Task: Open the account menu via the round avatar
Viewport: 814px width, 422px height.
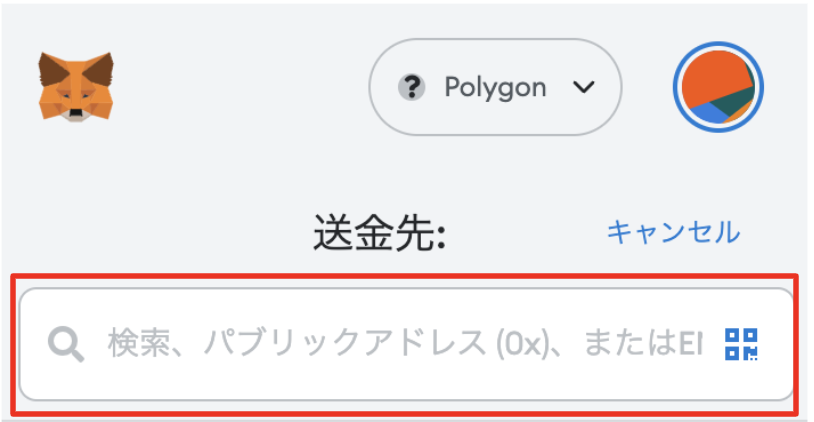Action: coord(718,87)
